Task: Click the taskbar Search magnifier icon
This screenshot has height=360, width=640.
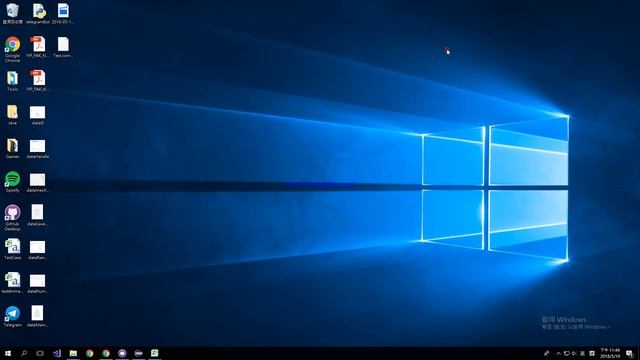Action: [24, 353]
